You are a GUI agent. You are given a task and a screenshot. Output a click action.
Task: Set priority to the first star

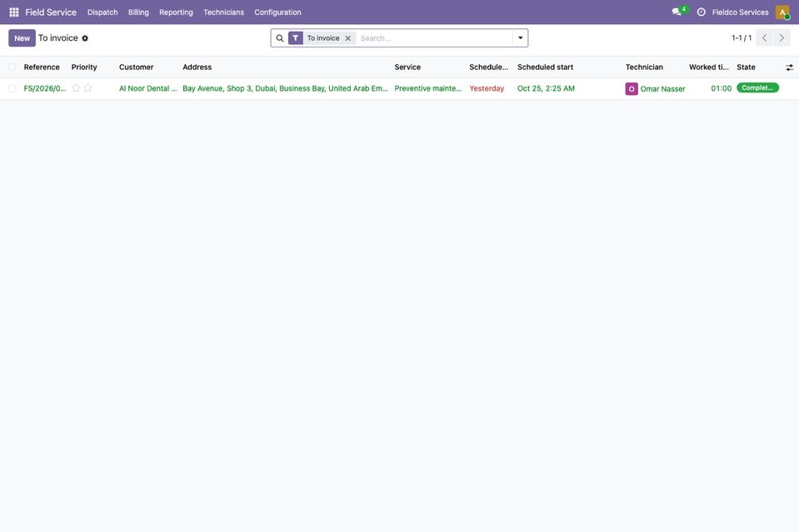[77, 88]
